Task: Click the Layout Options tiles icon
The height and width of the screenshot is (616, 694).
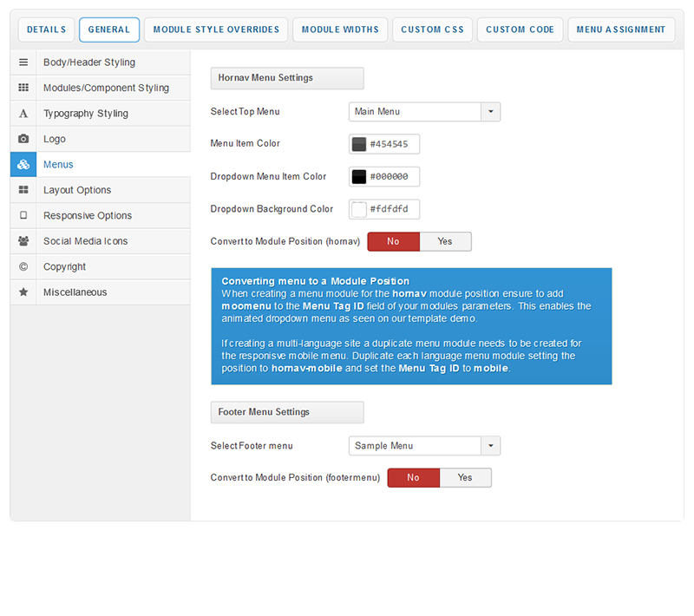Action: [23, 190]
